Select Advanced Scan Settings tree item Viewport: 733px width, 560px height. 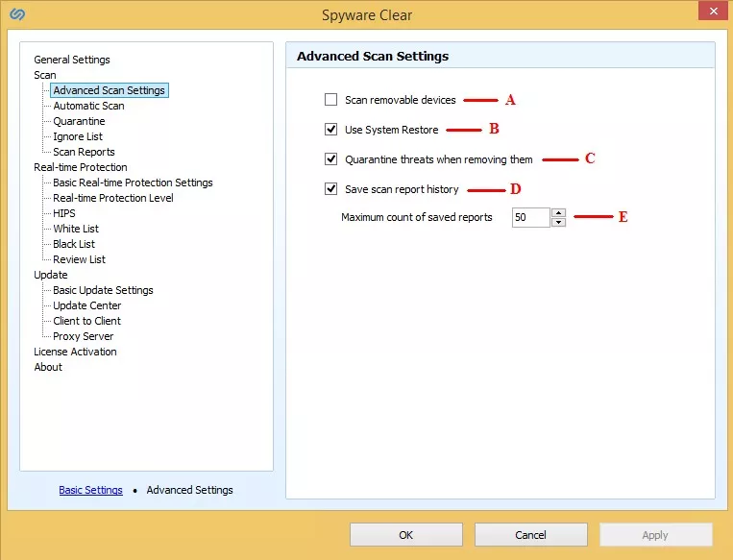[109, 90]
